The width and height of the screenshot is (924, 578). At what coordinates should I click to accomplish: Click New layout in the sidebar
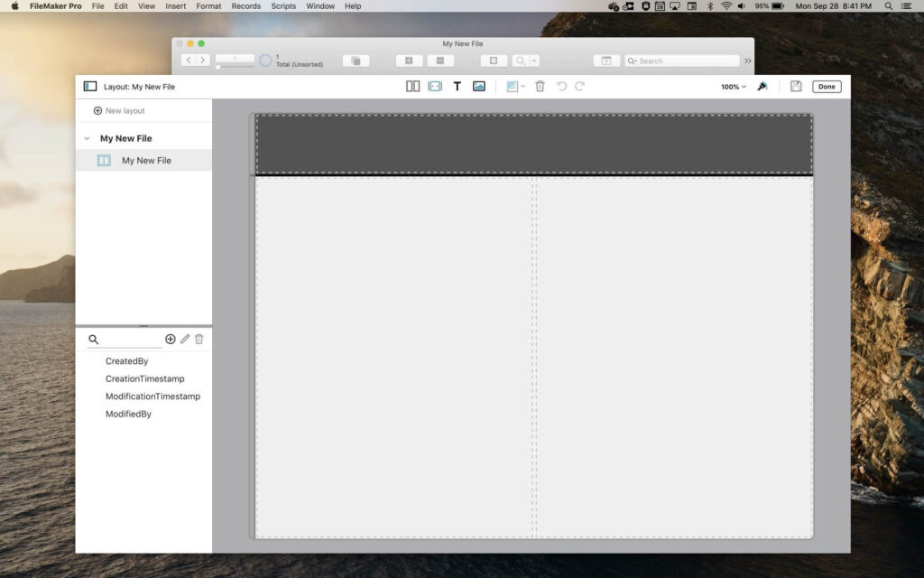(x=120, y=110)
